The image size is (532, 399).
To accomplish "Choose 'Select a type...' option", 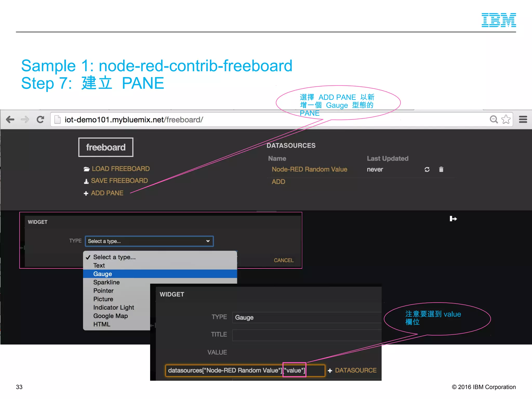I will click(x=160, y=257).
